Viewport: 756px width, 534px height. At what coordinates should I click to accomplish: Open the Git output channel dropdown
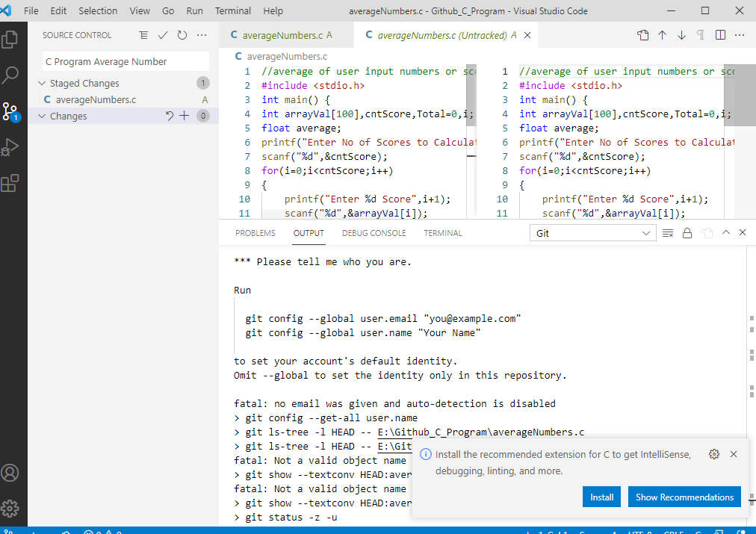point(592,233)
